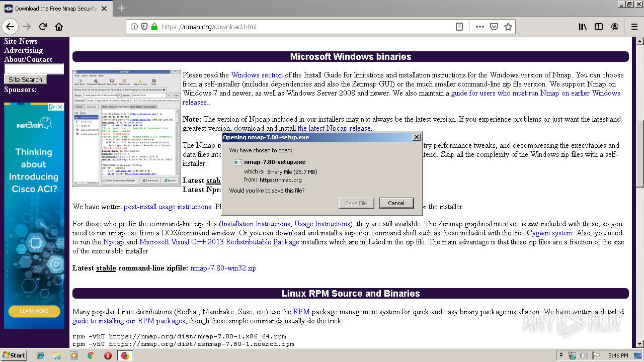Open post-install usage instructions link
Image resolution: width=644 pixels, height=362 pixels.
[168, 207]
